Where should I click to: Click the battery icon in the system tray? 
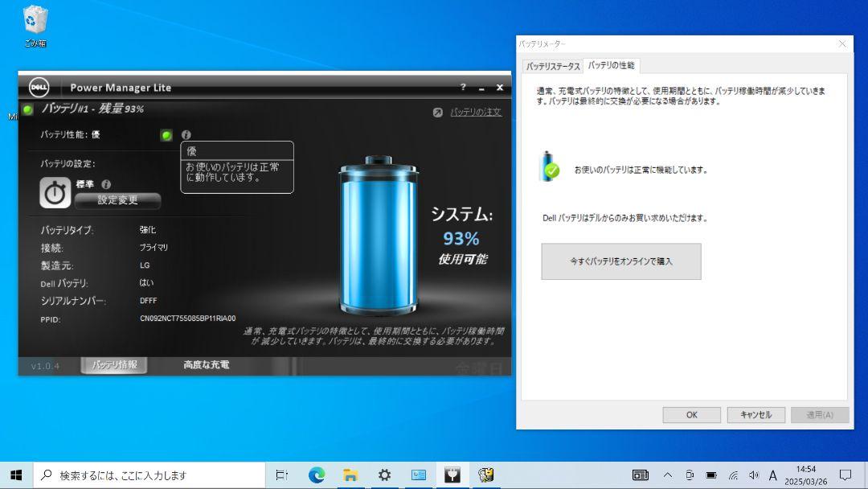pos(711,475)
